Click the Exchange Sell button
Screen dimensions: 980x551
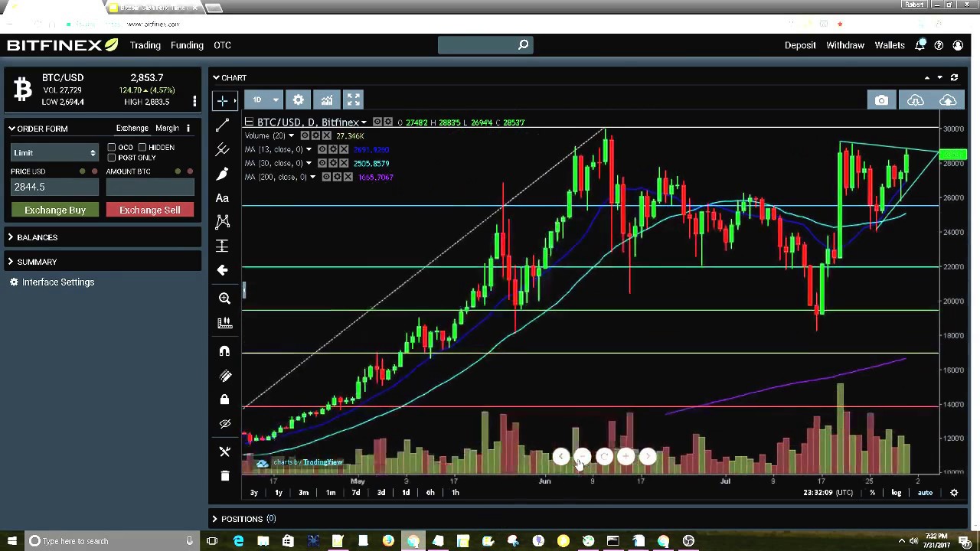click(x=150, y=210)
